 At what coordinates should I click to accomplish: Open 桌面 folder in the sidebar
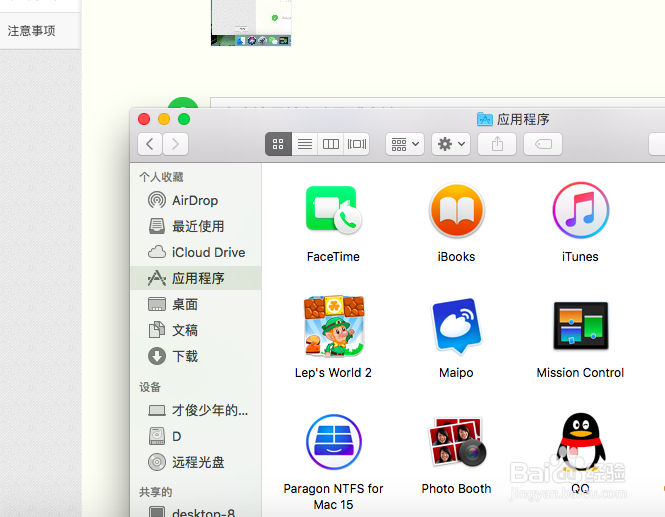click(x=196, y=304)
